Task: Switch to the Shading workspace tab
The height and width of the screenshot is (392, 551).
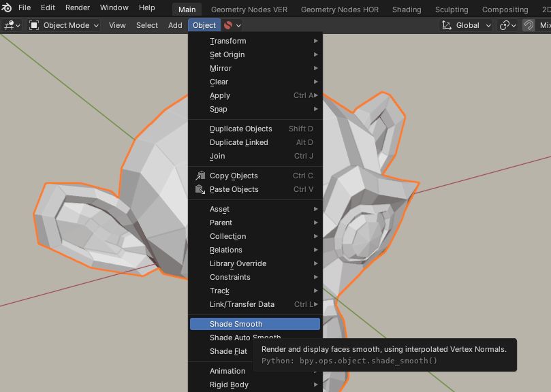Action: pos(407,10)
